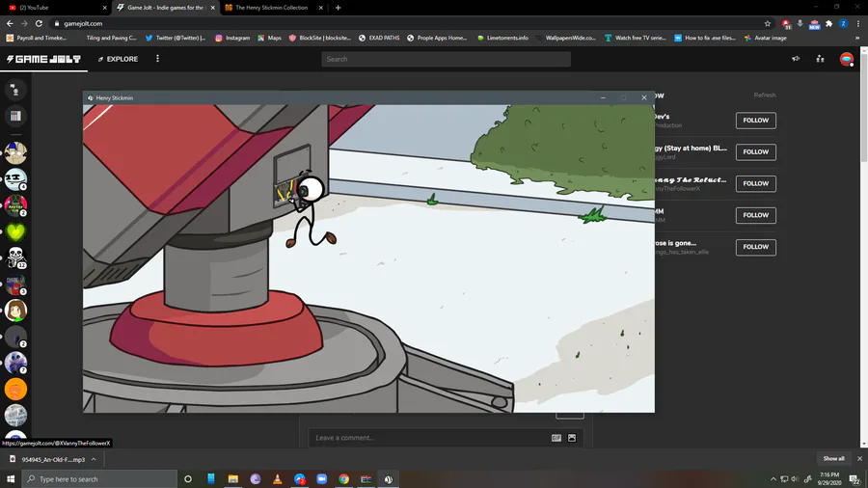Screen dimensions: 868x488
Task: Open the orange circle community icon
Action: (15, 390)
